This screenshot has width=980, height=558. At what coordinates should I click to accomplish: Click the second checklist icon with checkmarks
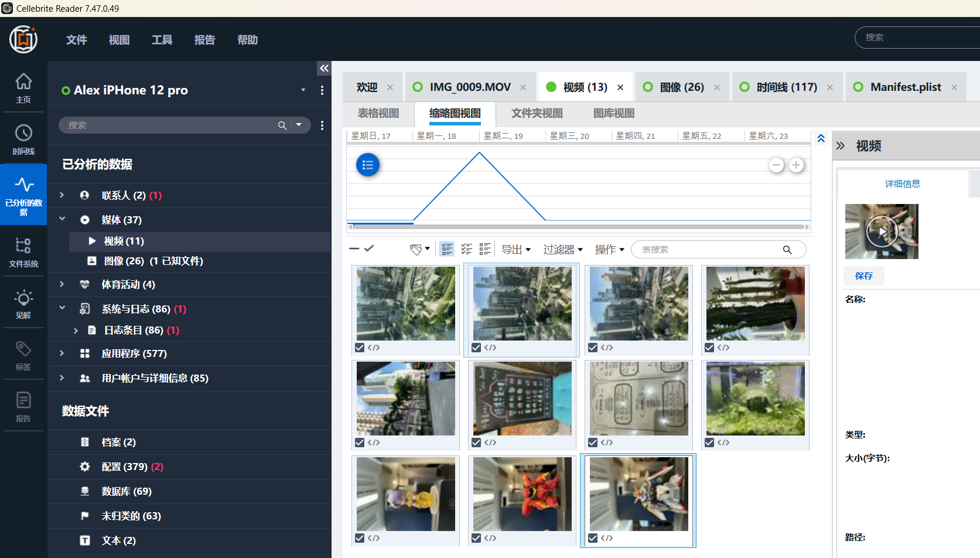tap(467, 249)
